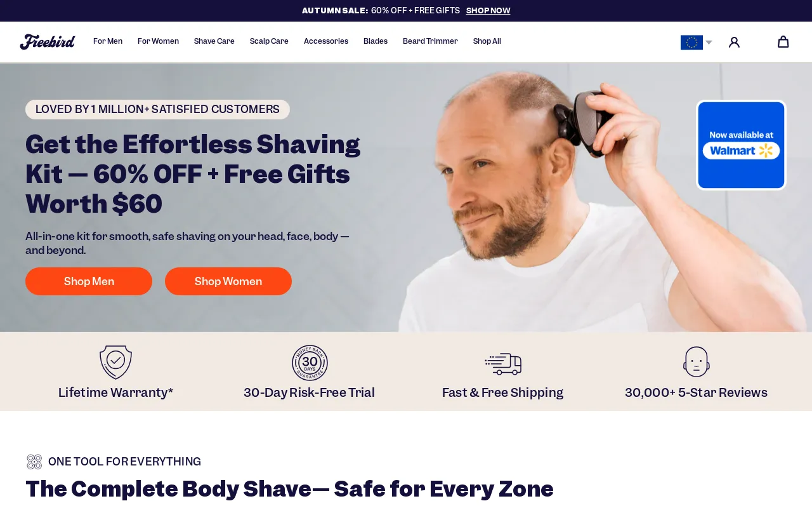812x508 pixels.
Task: Click the Lifetime Warranty shield icon
Action: [x=115, y=363]
